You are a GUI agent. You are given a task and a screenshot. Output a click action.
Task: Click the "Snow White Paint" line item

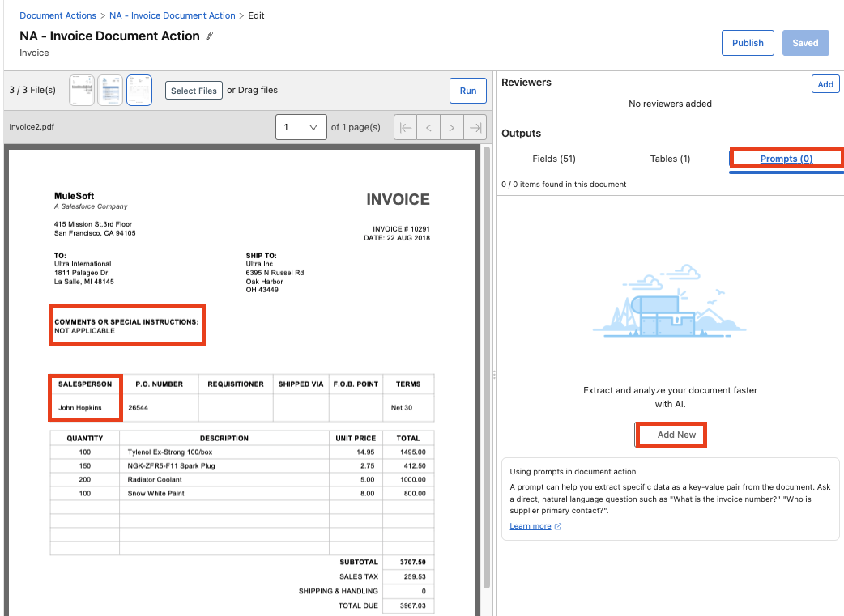(156, 493)
